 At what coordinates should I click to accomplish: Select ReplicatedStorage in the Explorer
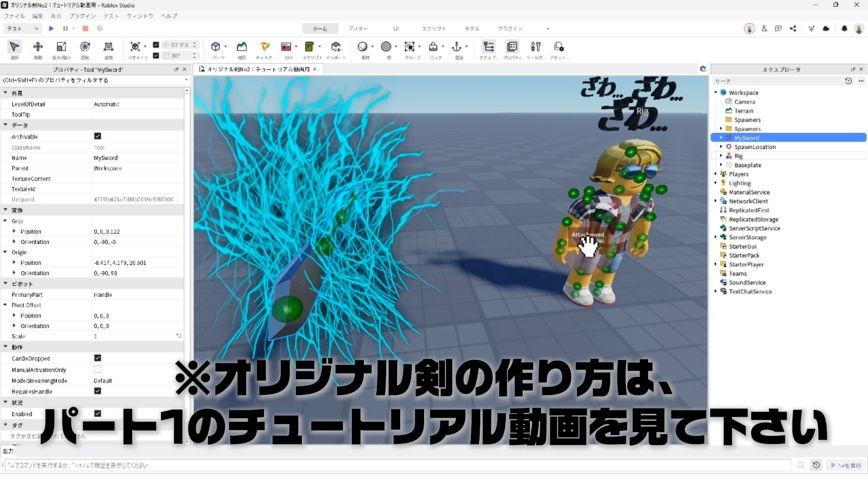coord(753,219)
